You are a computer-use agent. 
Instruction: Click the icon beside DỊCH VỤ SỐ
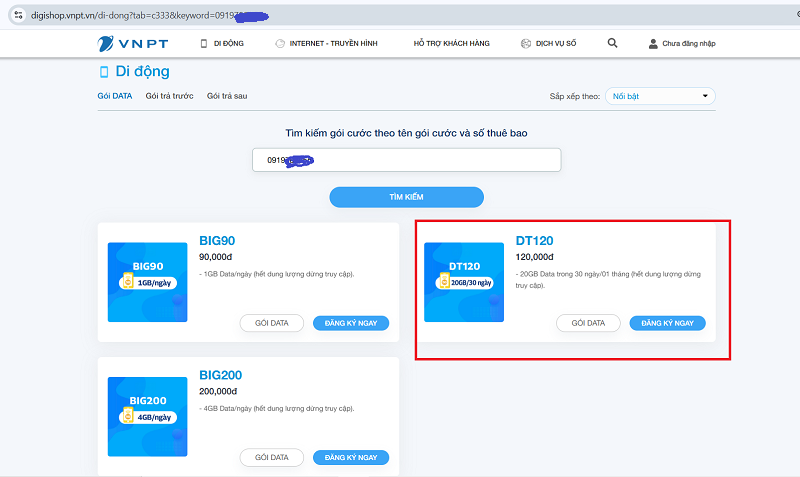(526, 43)
